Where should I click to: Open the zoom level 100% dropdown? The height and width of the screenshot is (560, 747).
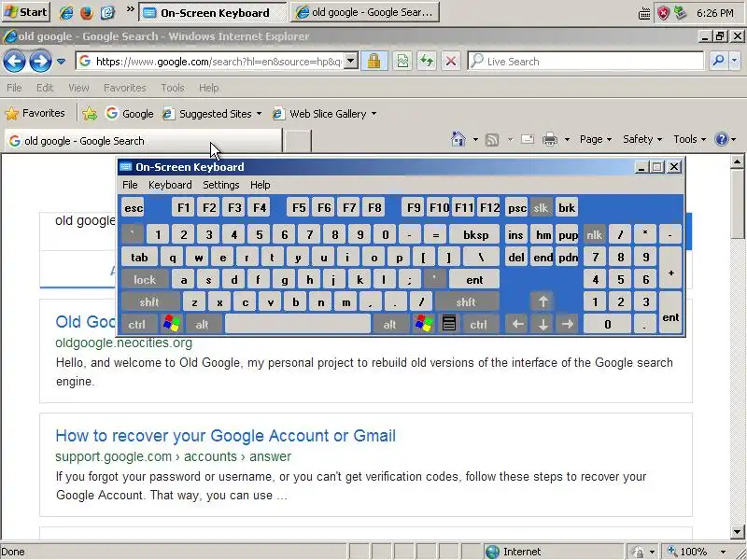pos(723,552)
